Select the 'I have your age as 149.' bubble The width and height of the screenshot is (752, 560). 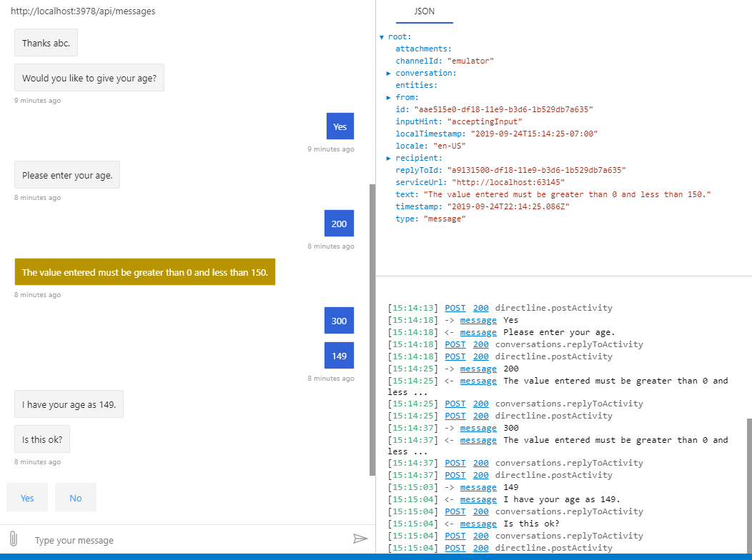pyautogui.click(x=69, y=404)
